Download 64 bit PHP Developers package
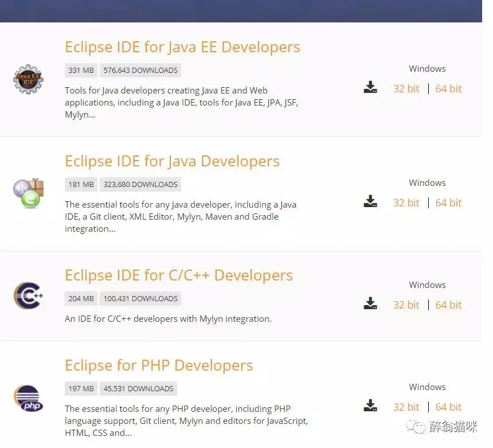The width and height of the screenshot is (493, 448). pyautogui.click(x=448, y=407)
